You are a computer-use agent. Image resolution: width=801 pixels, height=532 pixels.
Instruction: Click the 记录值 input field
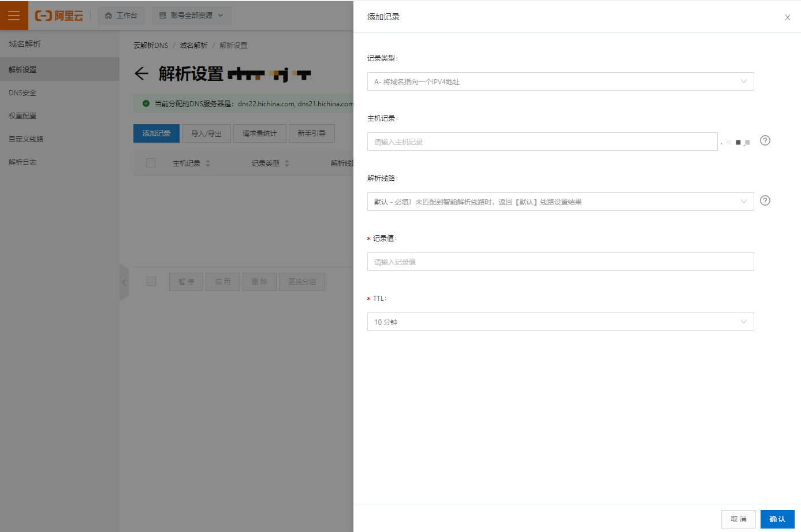[560, 262]
